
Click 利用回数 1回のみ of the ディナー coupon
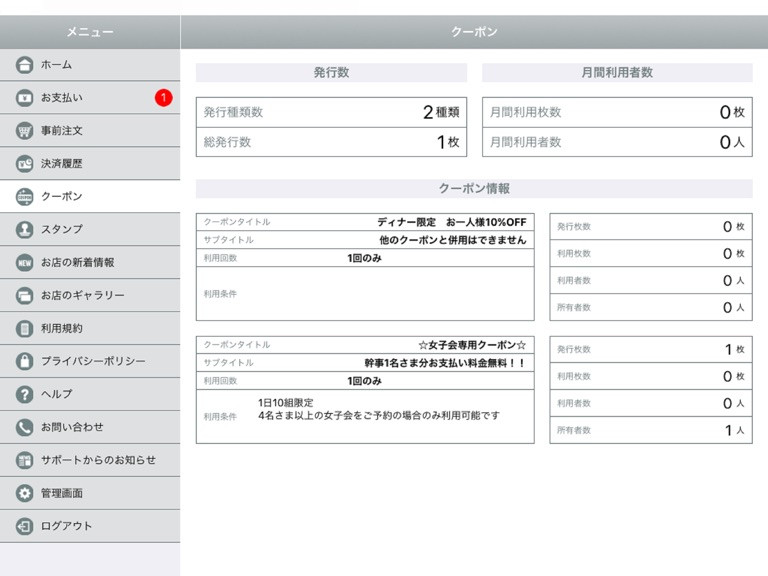tap(365, 258)
